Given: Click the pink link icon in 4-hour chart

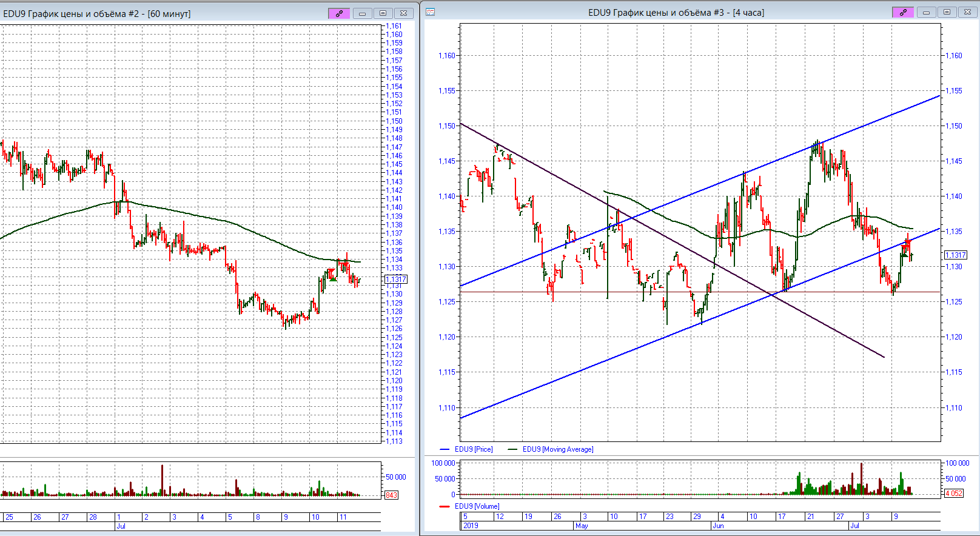Looking at the screenshot, I should pyautogui.click(x=903, y=13).
